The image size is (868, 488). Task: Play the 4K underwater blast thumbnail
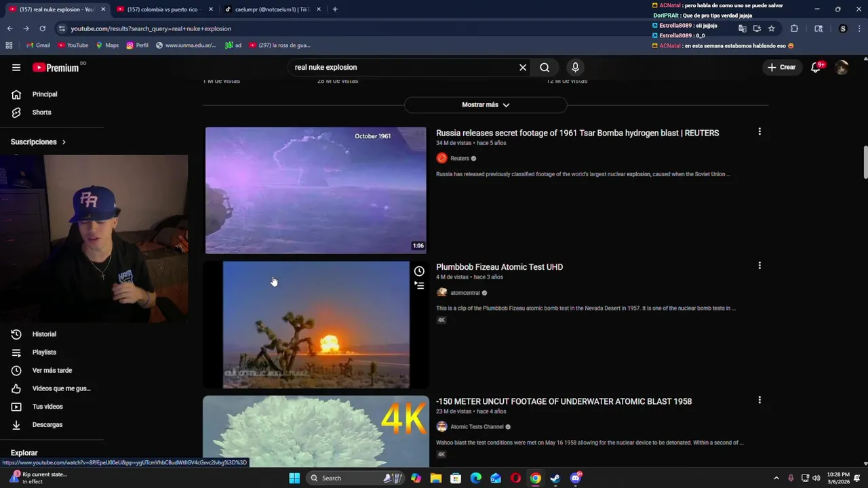316,432
